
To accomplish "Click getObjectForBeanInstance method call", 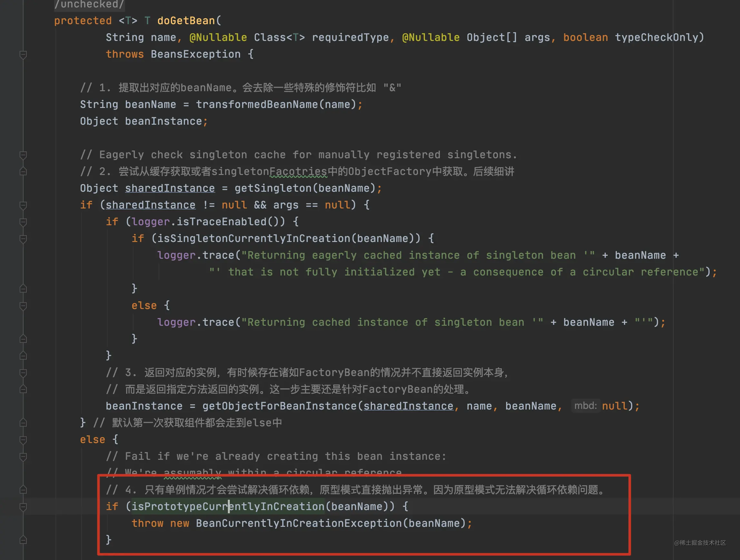I will 279,406.
